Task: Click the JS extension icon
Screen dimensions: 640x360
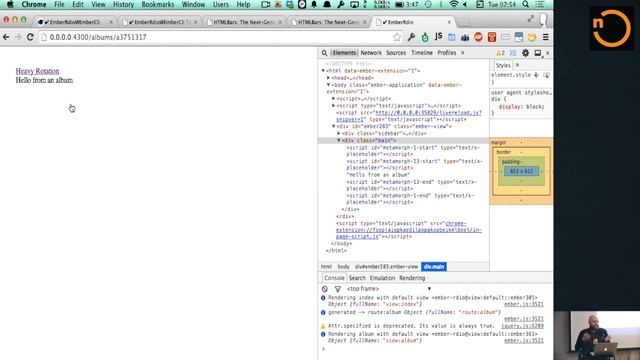Action: tap(438, 37)
